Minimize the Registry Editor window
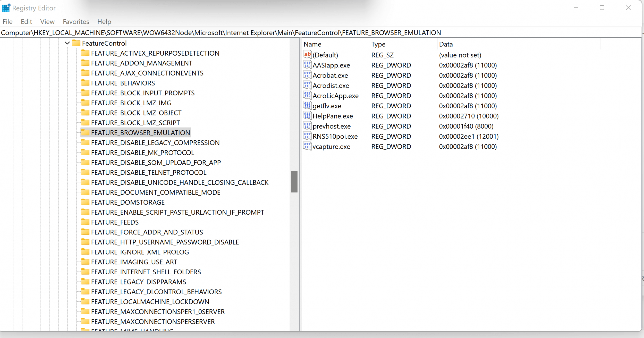Viewport: 644px width, 338px height. [x=576, y=8]
